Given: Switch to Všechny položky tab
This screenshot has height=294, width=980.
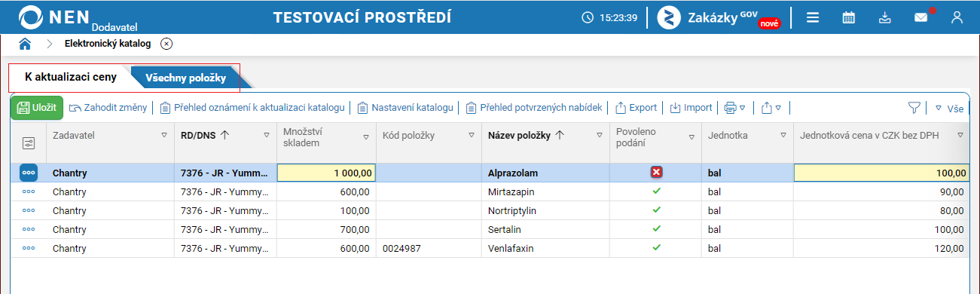Looking at the screenshot, I should [x=185, y=78].
